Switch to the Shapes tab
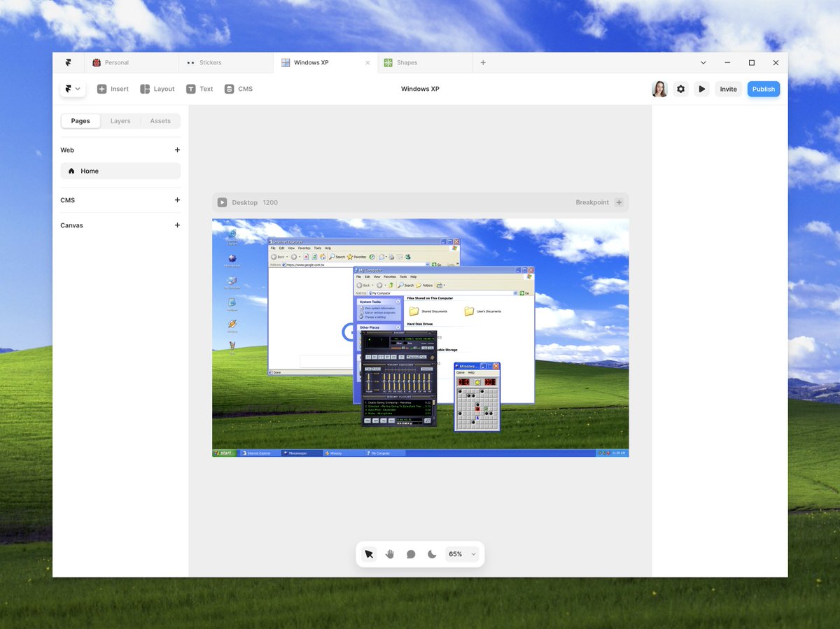Image resolution: width=840 pixels, height=629 pixels. point(425,62)
